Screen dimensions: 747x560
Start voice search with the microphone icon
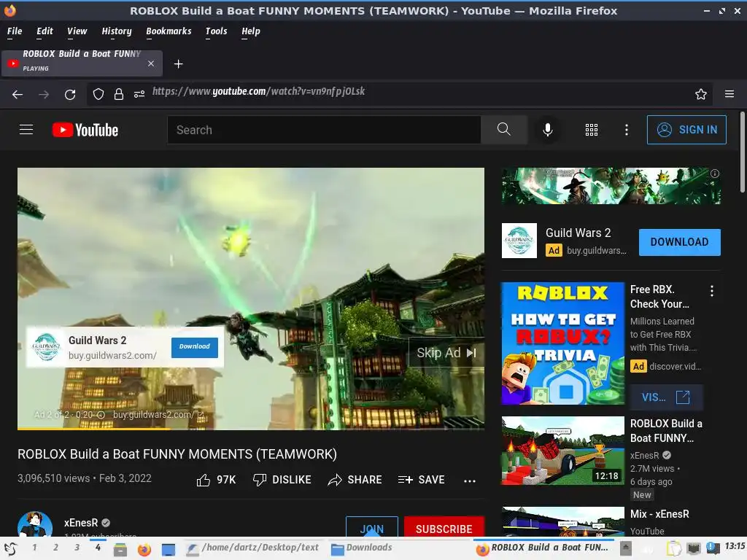[548, 130]
